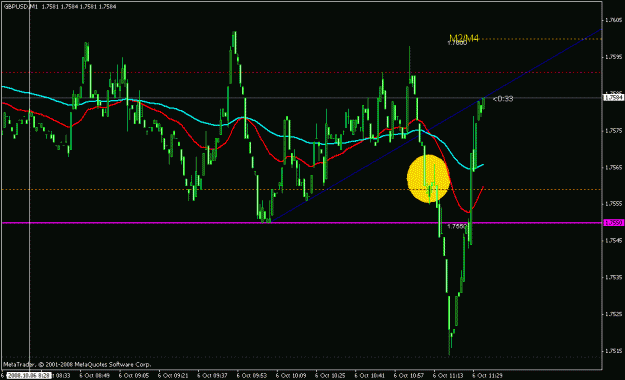Click the 6 Oct 09:37 time label
The width and height of the screenshot is (625, 380).
[212, 375]
